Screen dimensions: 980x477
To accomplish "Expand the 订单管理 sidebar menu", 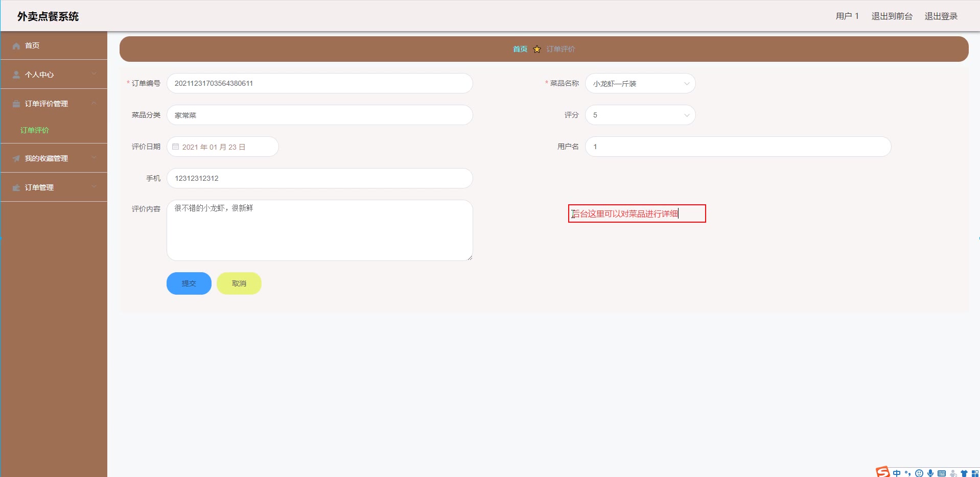I will click(x=54, y=187).
